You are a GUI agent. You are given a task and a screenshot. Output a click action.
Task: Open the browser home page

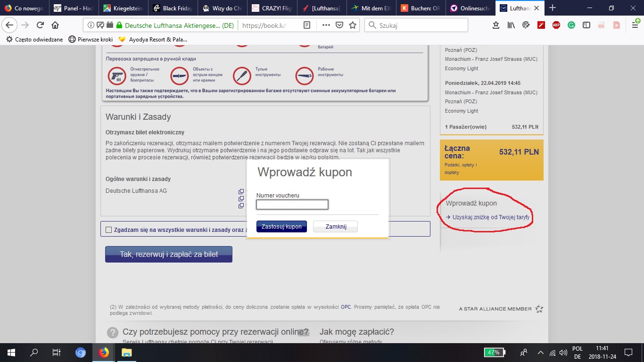[55, 25]
